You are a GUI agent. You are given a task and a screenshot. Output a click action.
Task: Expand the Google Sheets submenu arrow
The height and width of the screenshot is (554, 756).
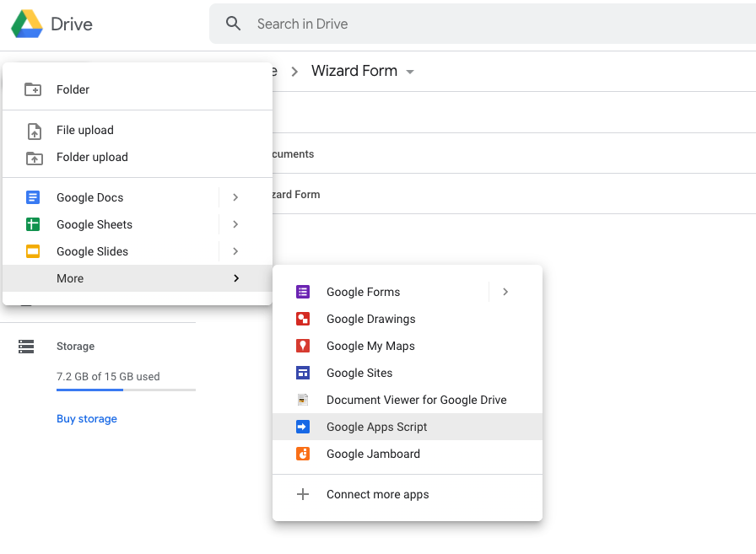(x=235, y=224)
